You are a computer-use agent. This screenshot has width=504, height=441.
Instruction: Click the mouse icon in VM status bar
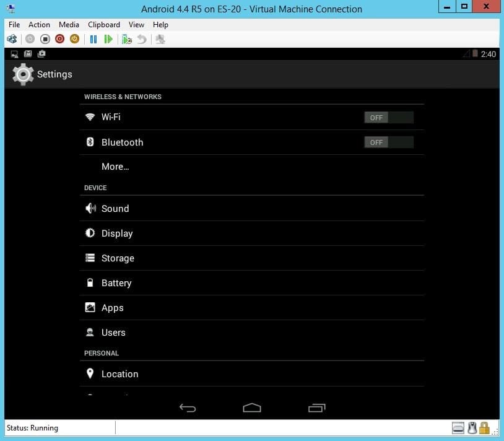(x=472, y=428)
